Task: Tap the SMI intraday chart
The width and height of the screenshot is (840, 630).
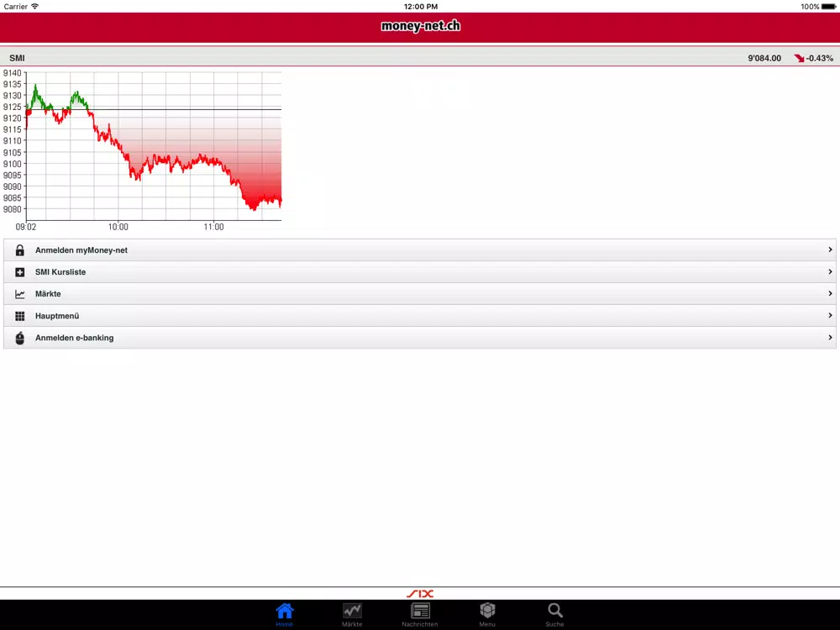Action: (x=143, y=150)
